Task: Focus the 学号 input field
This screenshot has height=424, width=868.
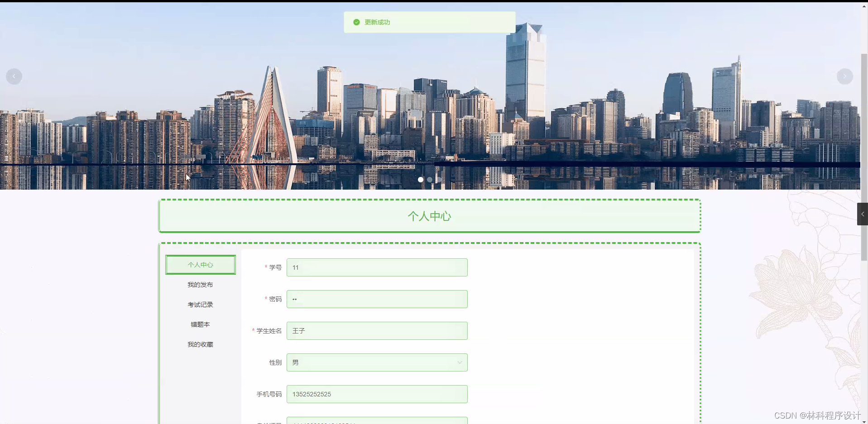Action: (x=377, y=267)
